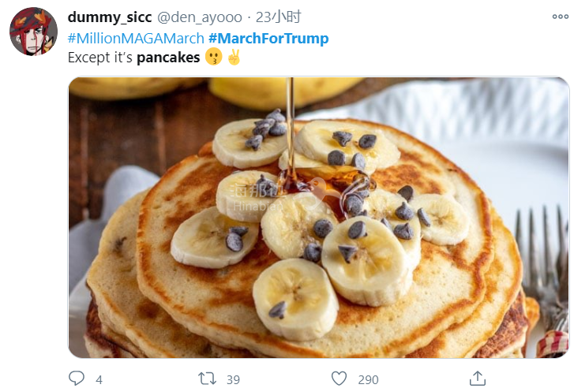Open the dummy_sicc display name
The image size is (574, 392).
[x=110, y=17]
